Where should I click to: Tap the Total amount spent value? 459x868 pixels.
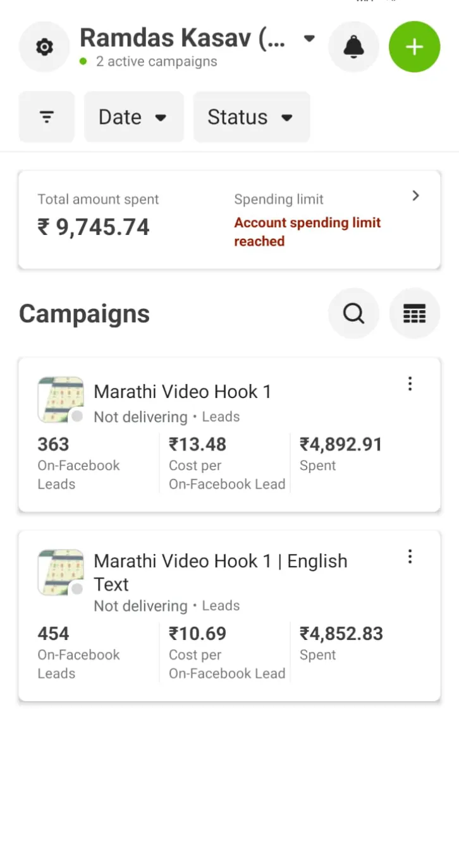(94, 227)
